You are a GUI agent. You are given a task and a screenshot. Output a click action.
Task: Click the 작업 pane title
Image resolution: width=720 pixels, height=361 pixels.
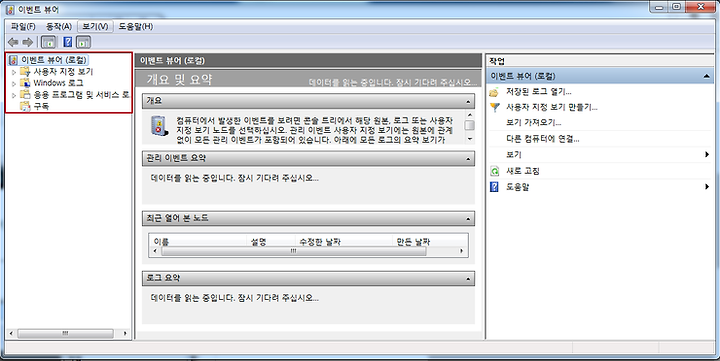(x=497, y=61)
